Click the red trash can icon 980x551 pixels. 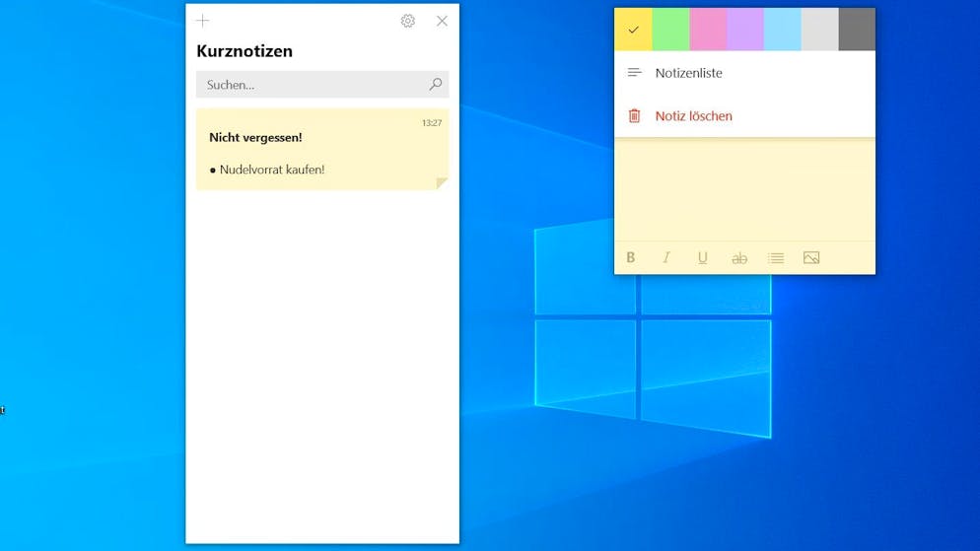(x=635, y=116)
